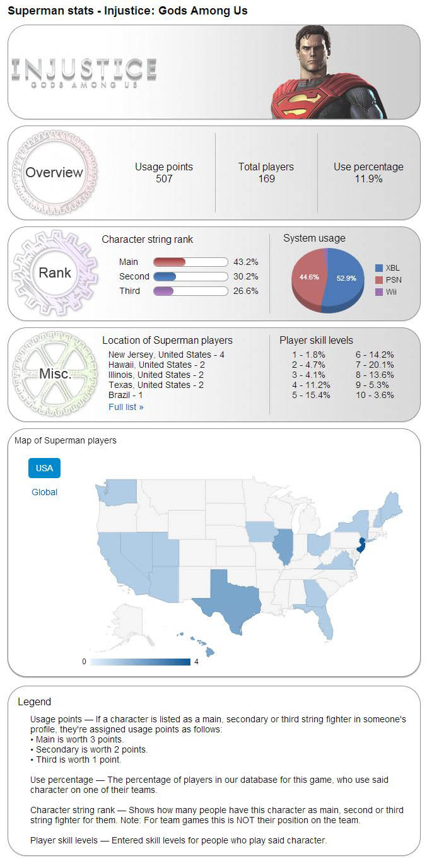Click the purple Wii legend swatch

[379, 292]
